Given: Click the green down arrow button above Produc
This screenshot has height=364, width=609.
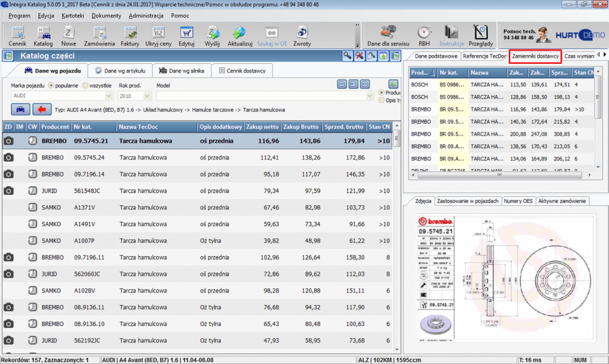Looking at the screenshot, I should [x=393, y=84].
